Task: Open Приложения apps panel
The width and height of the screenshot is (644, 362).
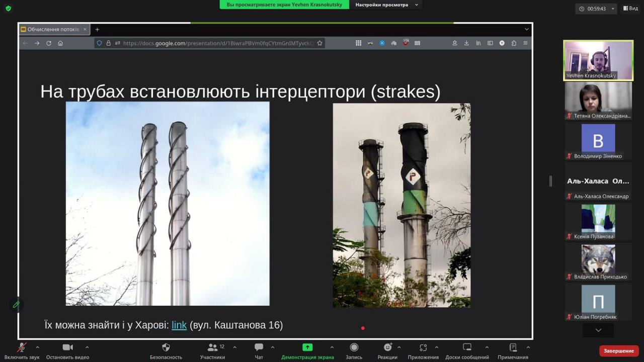Action: [x=423, y=350]
